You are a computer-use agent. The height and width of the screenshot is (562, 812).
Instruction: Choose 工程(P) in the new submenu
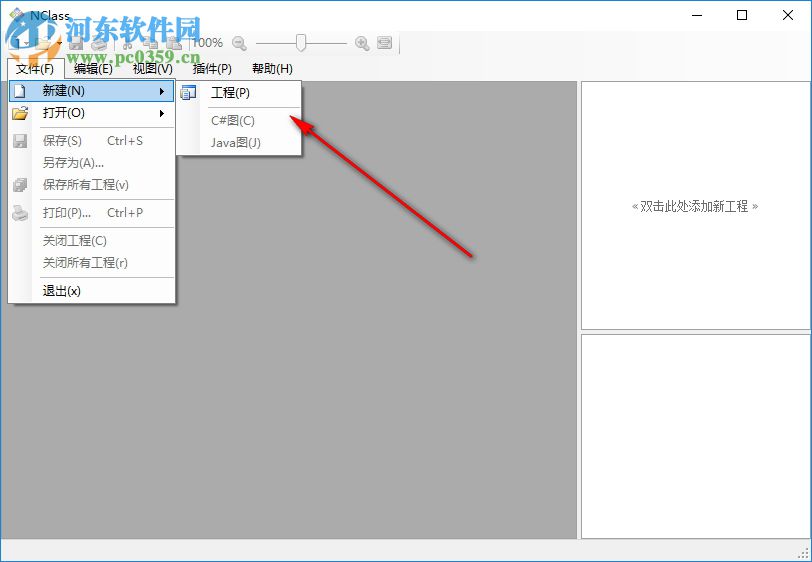(x=239, y=93)
